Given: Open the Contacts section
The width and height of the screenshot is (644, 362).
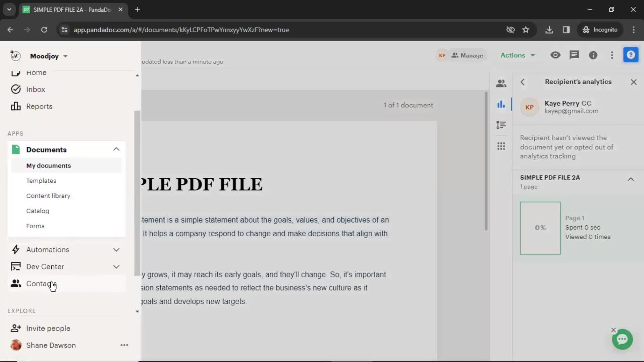Looking at the screenshot, I should [x=41, y=283].
